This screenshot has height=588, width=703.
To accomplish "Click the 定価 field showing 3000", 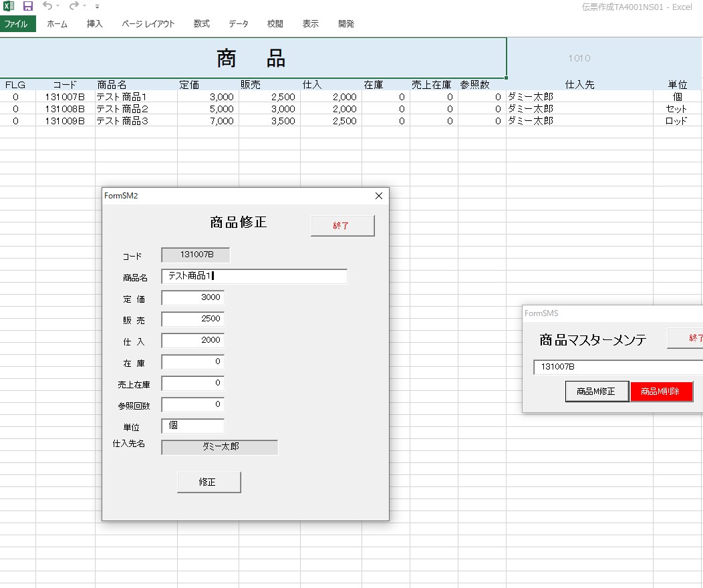I will pyautogui.click(x=192, y=297).
